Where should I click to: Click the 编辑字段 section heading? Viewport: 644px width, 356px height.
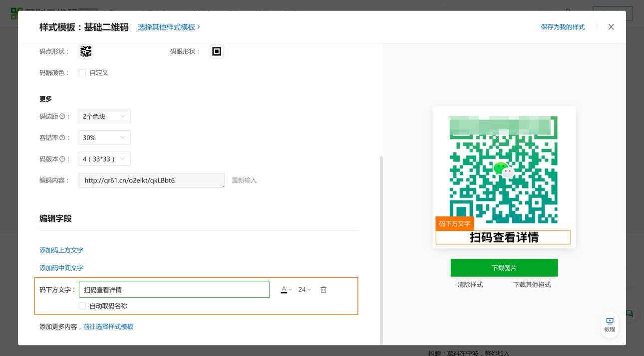point(55,218)
